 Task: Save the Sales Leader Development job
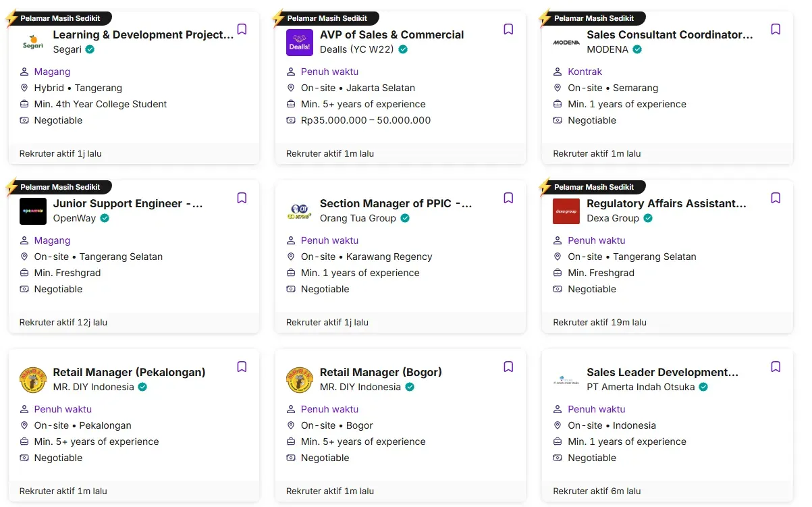coord(776,367)
